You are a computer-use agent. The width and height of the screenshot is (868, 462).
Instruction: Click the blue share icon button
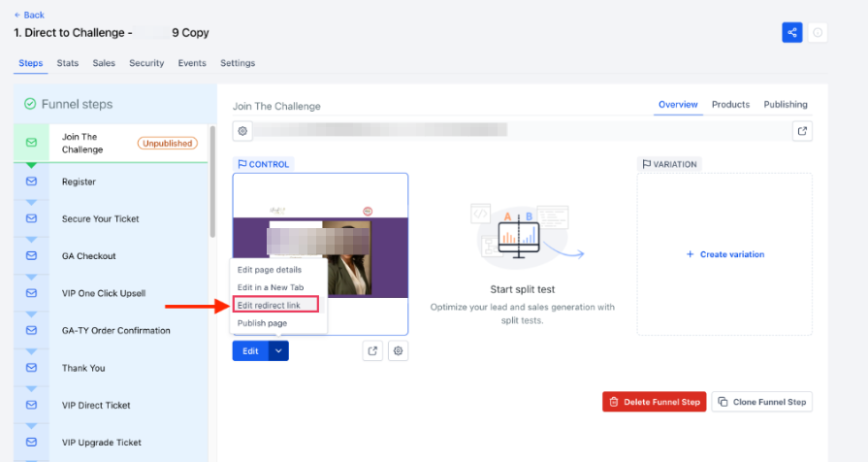(x=791, y=33)
